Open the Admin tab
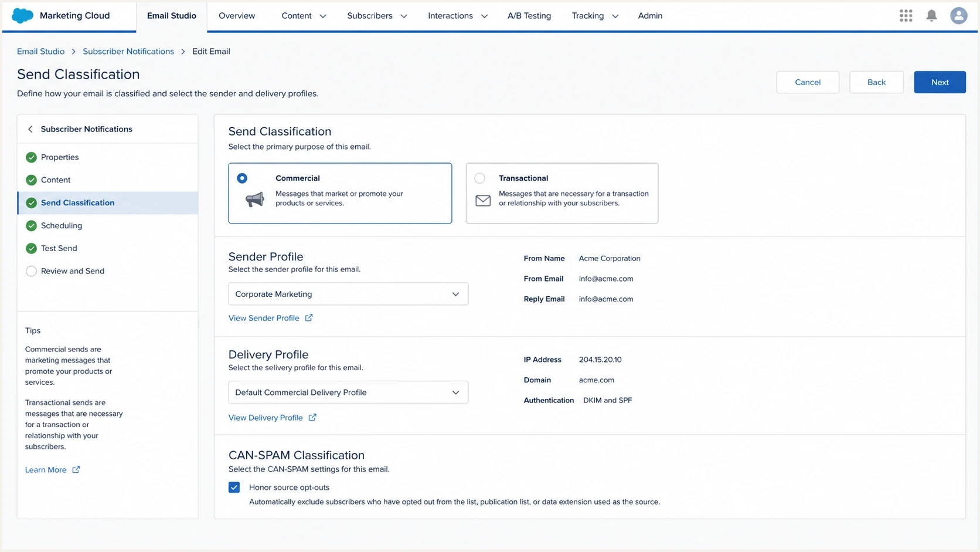Image resolution: width=980 pixels, height=552 pixels. 650,16
